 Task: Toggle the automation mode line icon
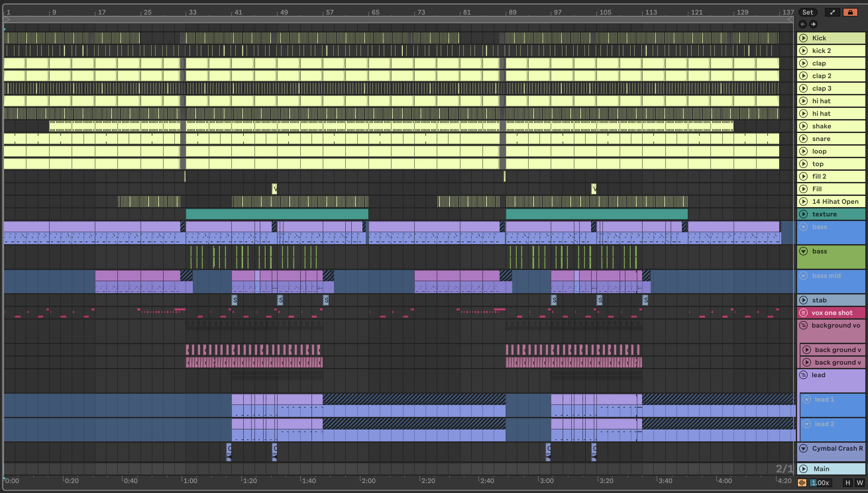pos(833,12)
